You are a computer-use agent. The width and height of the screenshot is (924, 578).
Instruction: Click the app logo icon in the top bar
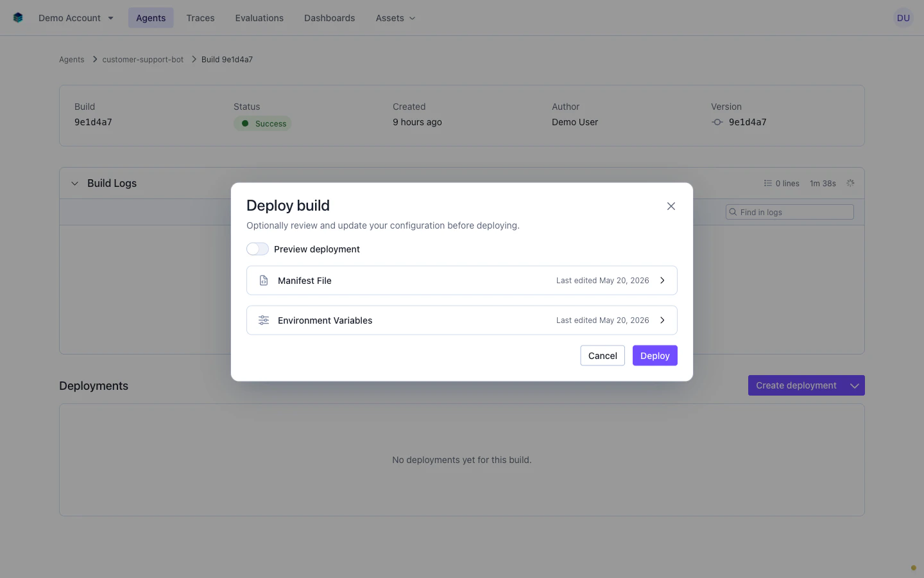click(x=18, y=18)
